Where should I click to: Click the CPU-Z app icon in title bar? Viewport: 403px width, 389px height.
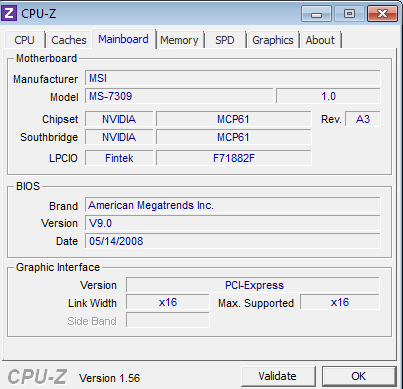(9, 13)
